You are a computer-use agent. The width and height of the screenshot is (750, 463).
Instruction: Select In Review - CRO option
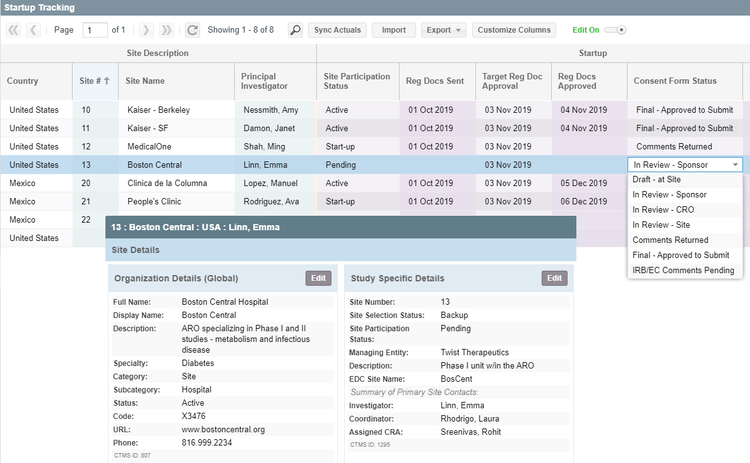(685, 209)
